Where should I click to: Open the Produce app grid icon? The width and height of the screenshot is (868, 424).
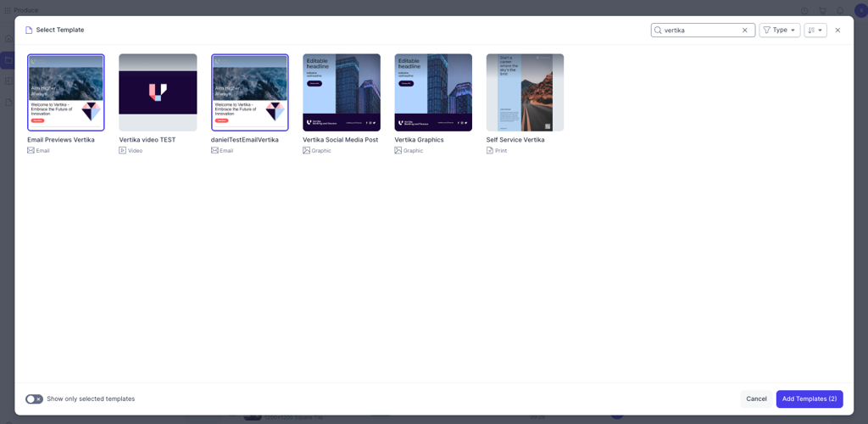tap(8, 10)
